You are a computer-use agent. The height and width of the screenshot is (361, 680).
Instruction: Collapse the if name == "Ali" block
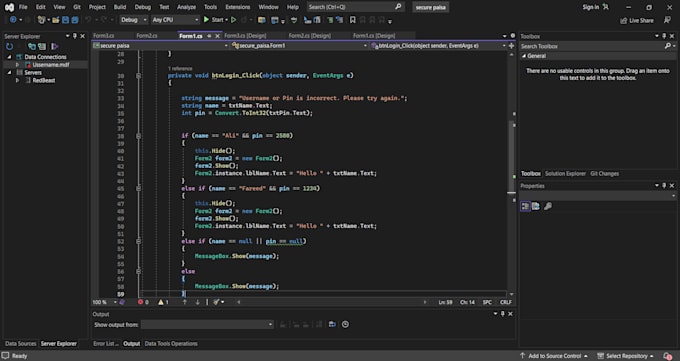coord(138,136)
